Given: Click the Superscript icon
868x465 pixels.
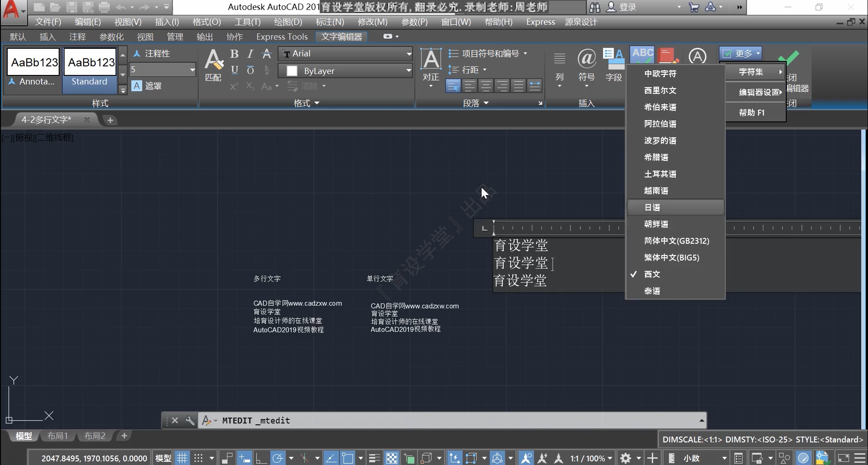Looking at the screenshot, I should [x=234, y=86].
